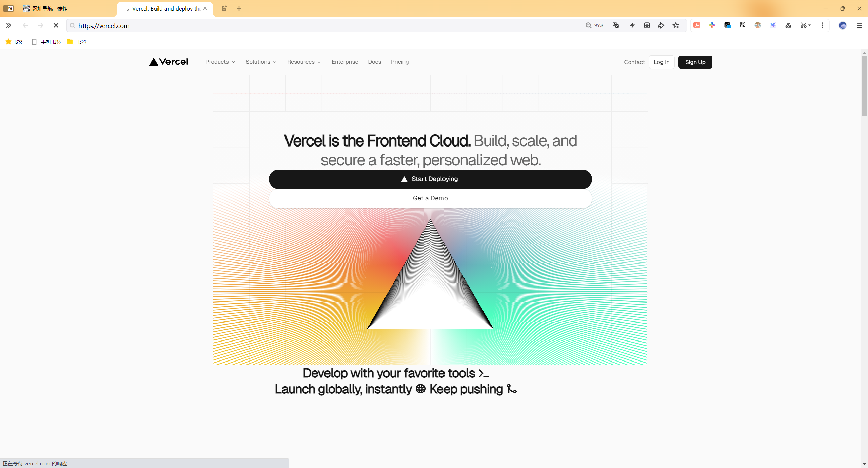Click the Start Deploying button
Screen dimensions: 868x468
click(x=430, y=179)
